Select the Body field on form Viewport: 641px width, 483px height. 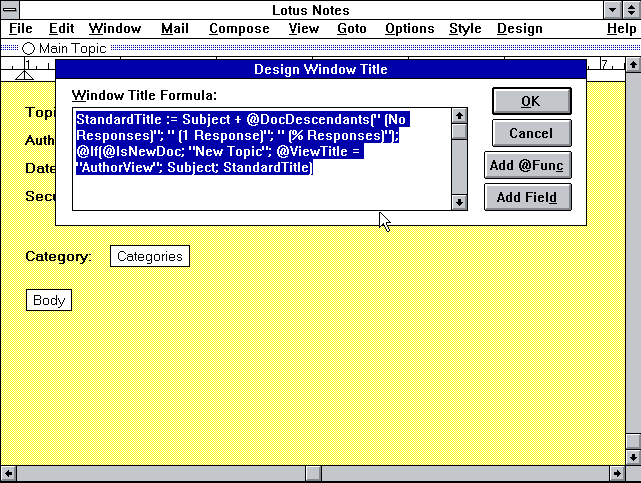tap(48, 300)
